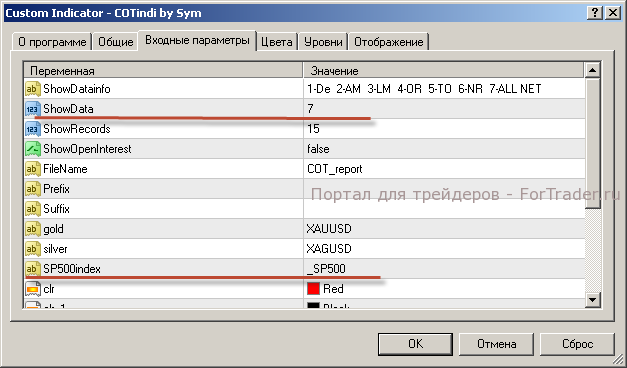This screenshot has width=627, height=368.
Task: Click the string icon beside gold
Action: click(33, 229)
